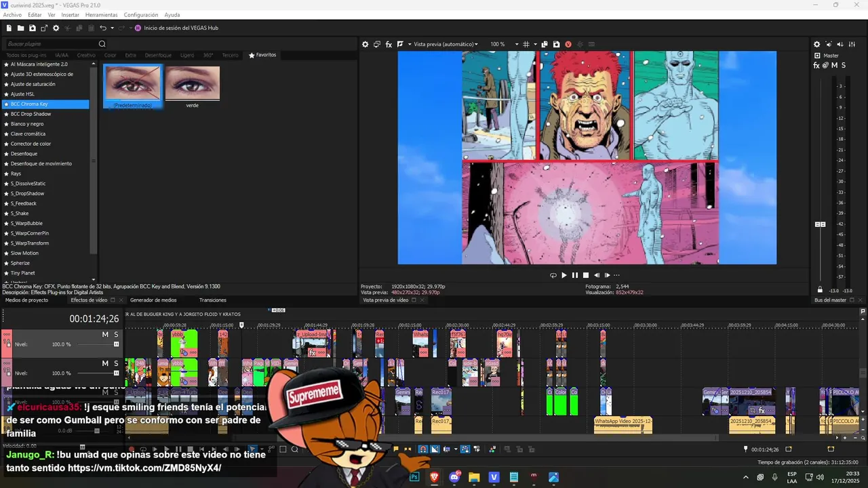Solo the first video track
The width and height of the screenshot is (868, 488).
(116, 335)
